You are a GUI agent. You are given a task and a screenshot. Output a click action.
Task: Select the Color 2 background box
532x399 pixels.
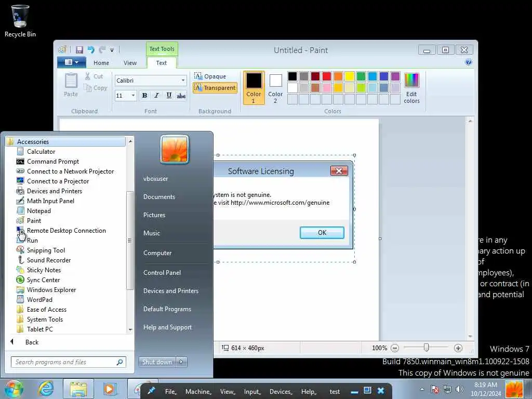[x=275, y=87]
